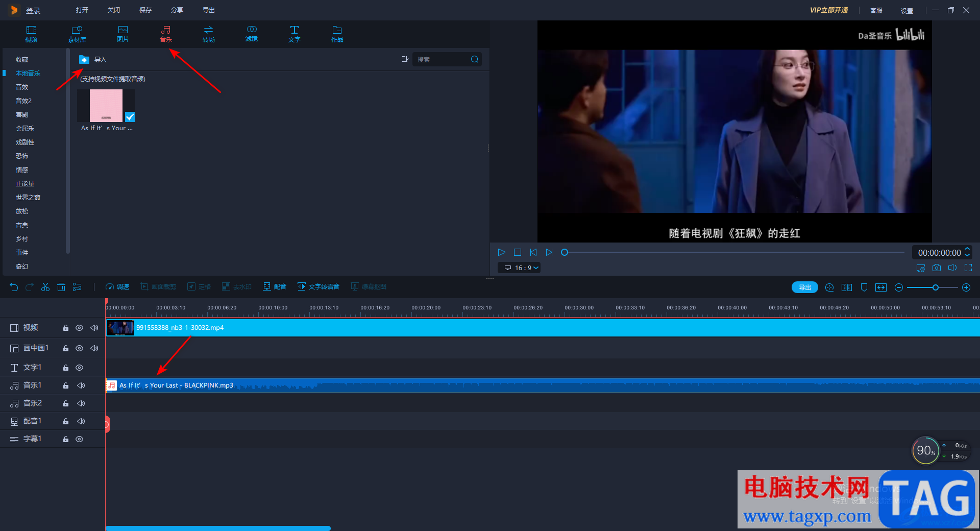This screenshot has height=531, width=980.
Task: Switch to the 素材库 tab
Action: (77, 34)
